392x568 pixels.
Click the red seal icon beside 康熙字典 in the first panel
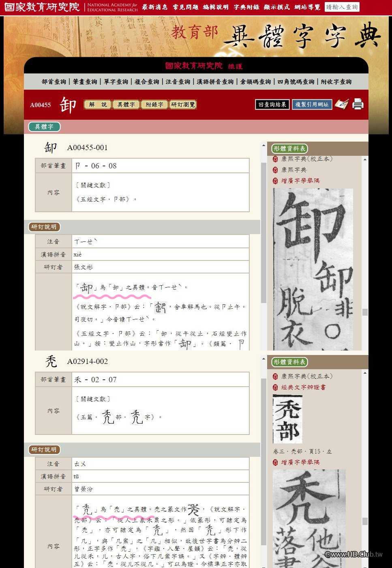click(276, 170)
